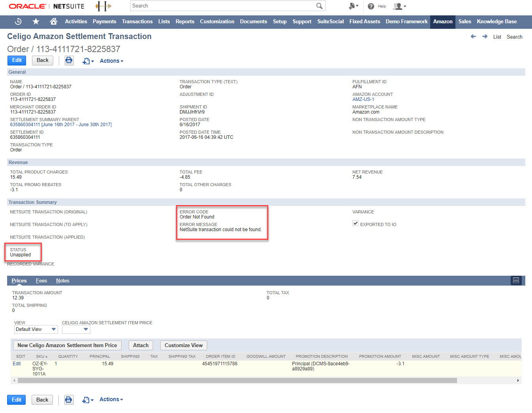Viewport: 532px width, 413px height.
Task: Click scroll right arrow of item table
Action: tap(518, 381)
